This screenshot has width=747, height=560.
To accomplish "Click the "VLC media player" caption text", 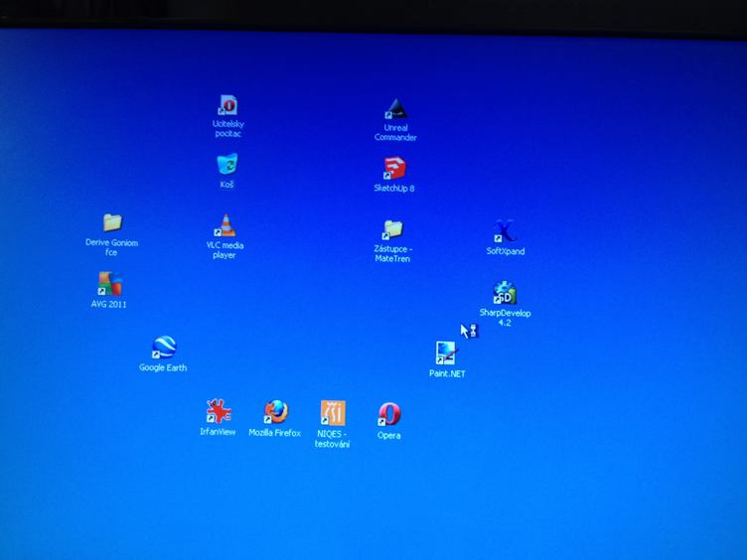I will click(225, 250).
